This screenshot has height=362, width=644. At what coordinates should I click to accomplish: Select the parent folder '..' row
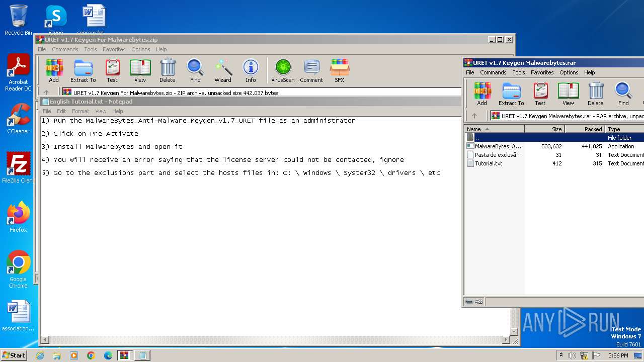[554, 138]
